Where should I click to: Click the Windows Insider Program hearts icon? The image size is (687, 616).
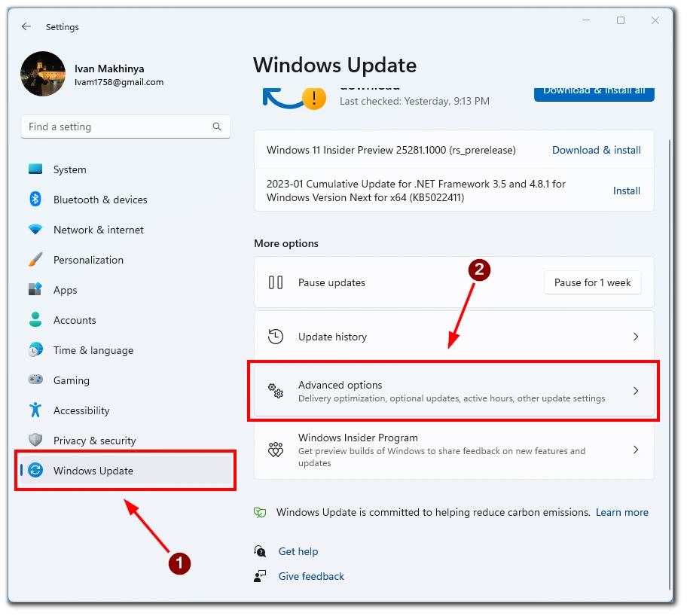[x=276, y=450]
